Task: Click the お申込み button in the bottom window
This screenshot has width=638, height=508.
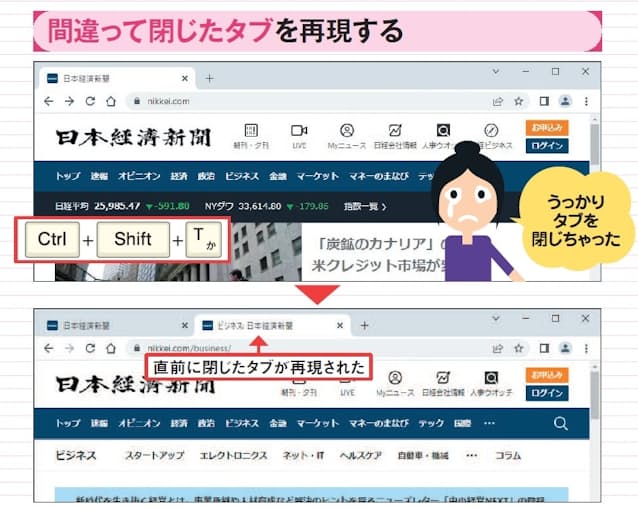Action: click(547, 375)
